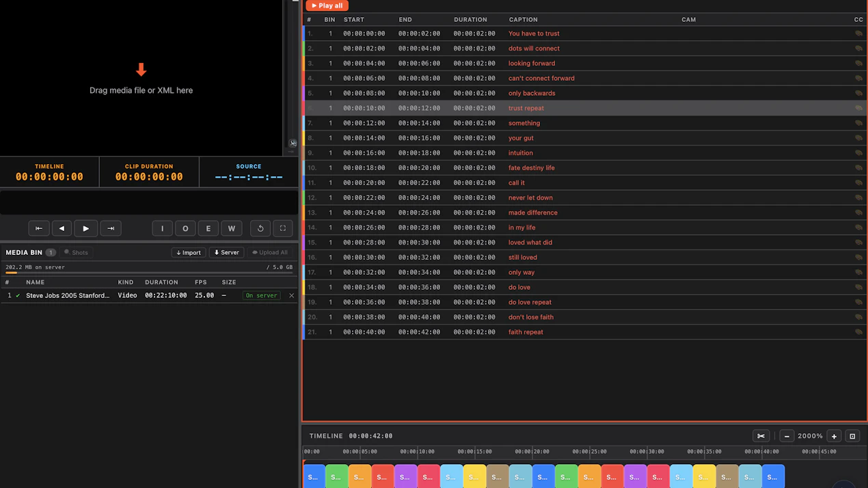Click CC tag icon for "trust repeat" row
The width and height of the screenshot is (868, 488).
858,108
